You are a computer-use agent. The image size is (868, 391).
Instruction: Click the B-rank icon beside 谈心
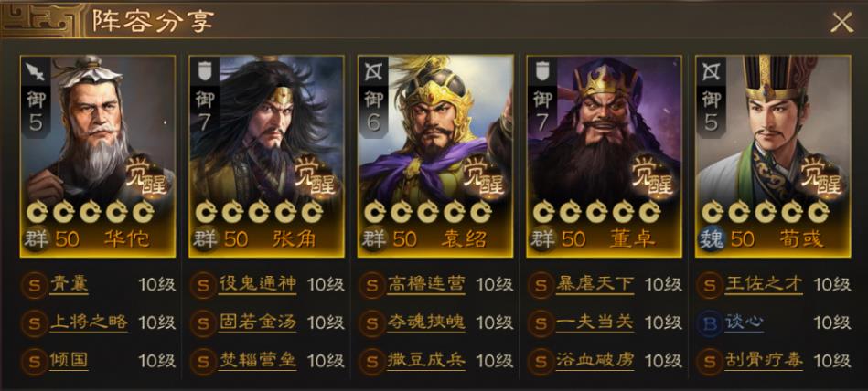click(709, 324)
